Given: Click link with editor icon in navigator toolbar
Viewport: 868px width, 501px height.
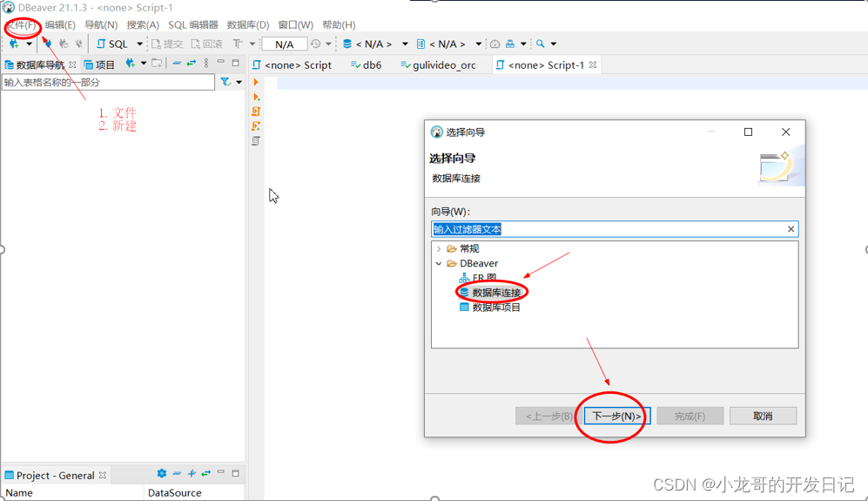Looking at the screenshot, I should (191, 64).
